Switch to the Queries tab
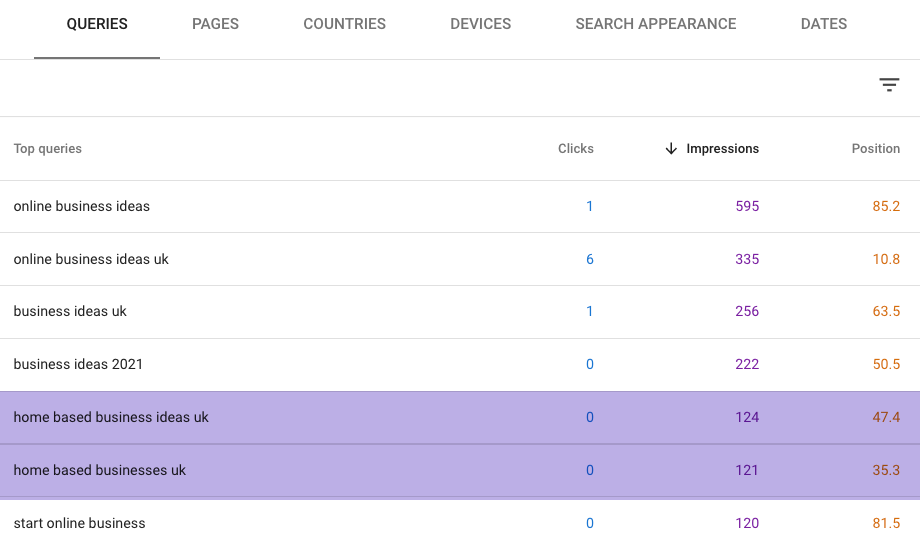 point(97,24)
